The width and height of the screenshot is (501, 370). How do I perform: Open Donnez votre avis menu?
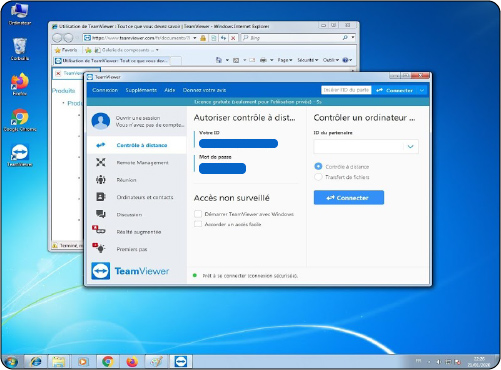tap(204, 90)
